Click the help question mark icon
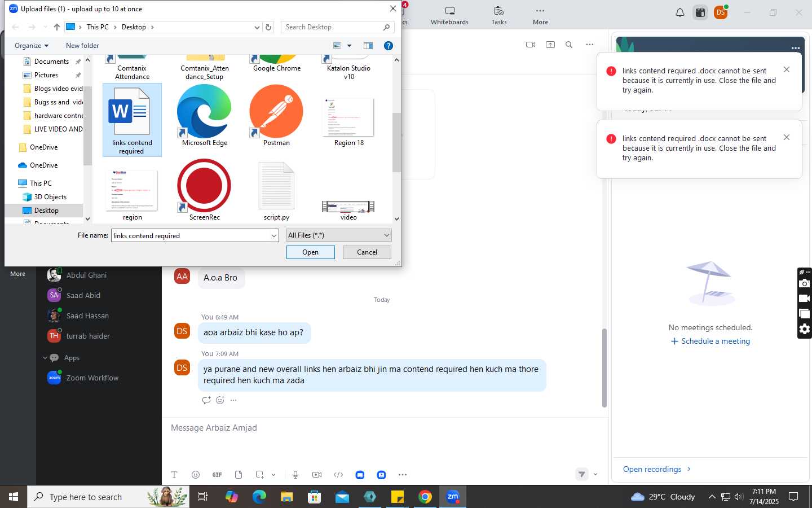 (389, 46)
